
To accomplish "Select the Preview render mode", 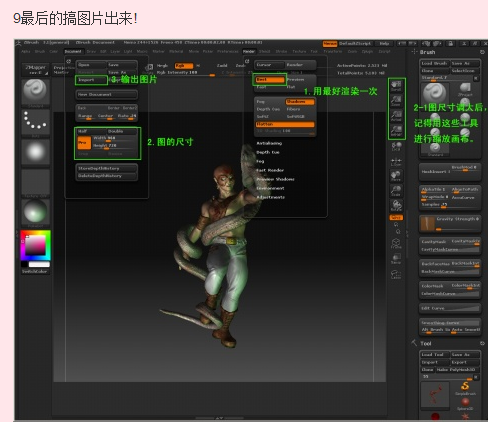I will pyautogui.click(x=300, y=80).
